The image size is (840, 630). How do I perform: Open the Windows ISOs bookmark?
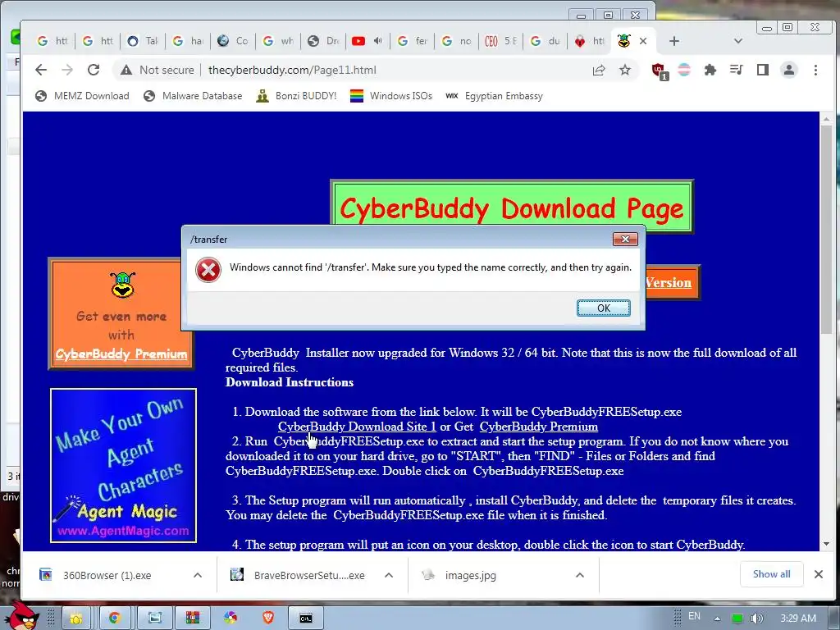(x=391, y=96)
